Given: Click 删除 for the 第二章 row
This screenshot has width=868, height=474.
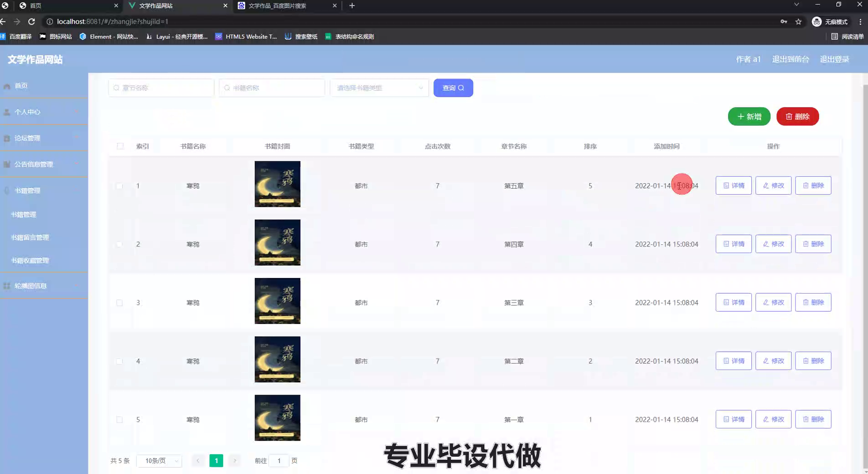Looking at the screenshot, I should pyautogui.click(x=813, y=361).
